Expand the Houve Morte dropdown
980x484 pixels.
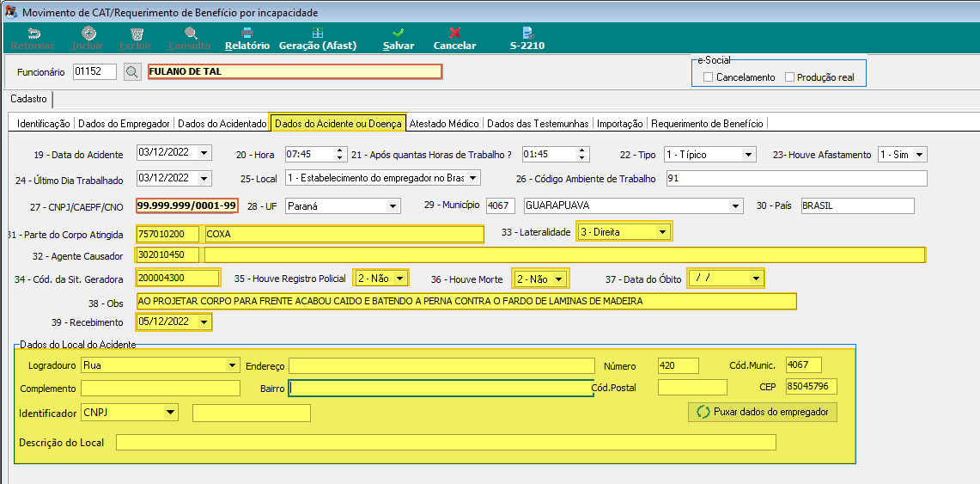point(559,279)
